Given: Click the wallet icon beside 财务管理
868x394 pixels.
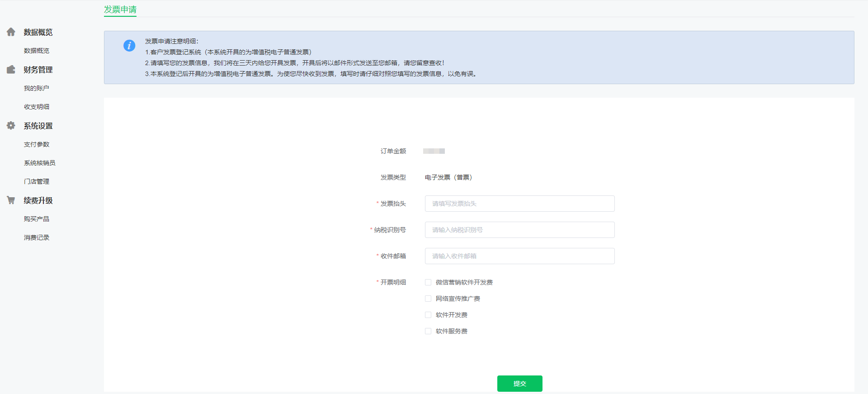Looking at the screenshot, I should tap(11, 70).
